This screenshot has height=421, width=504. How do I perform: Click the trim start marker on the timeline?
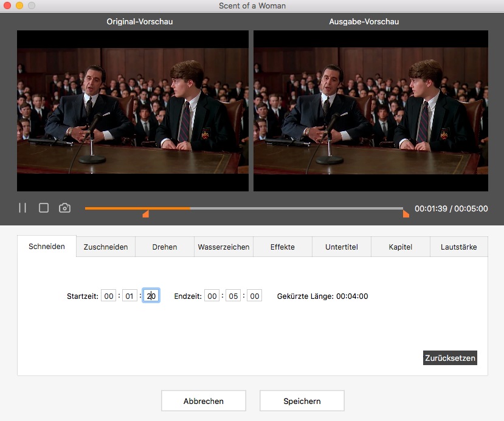(x=146, y=214)
